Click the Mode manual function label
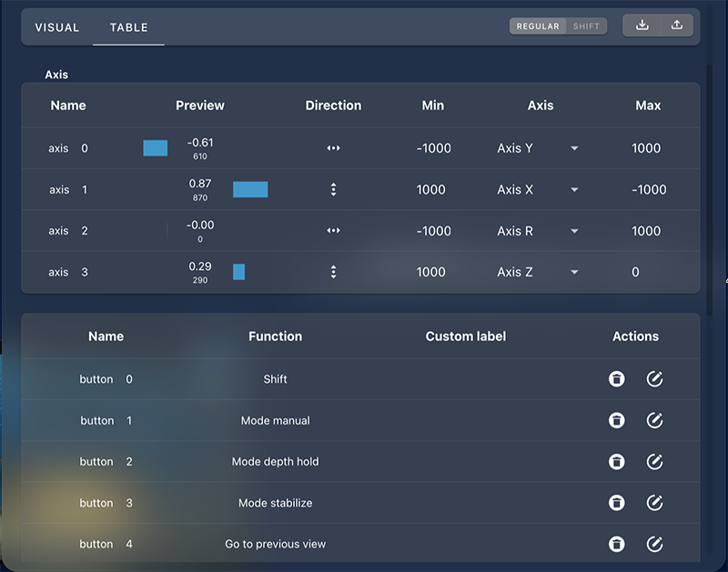This screenshot has height=572, width=728. 276,420
